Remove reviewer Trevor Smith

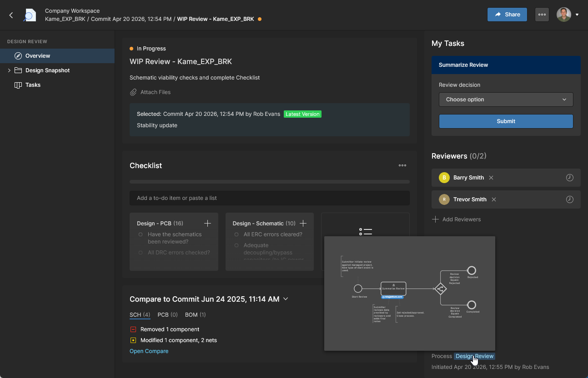[x=494, y=199]
